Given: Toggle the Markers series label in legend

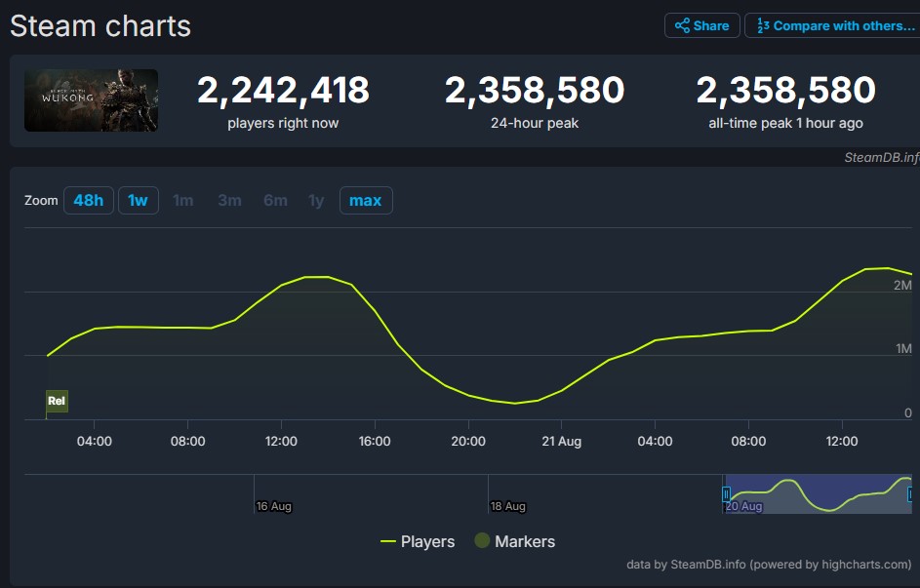Looking at the screenshot, I should (525, 541).
